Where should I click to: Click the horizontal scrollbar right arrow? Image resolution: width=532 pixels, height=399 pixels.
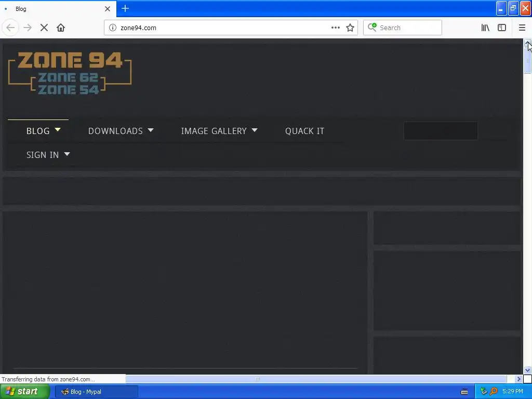point(518,379)
